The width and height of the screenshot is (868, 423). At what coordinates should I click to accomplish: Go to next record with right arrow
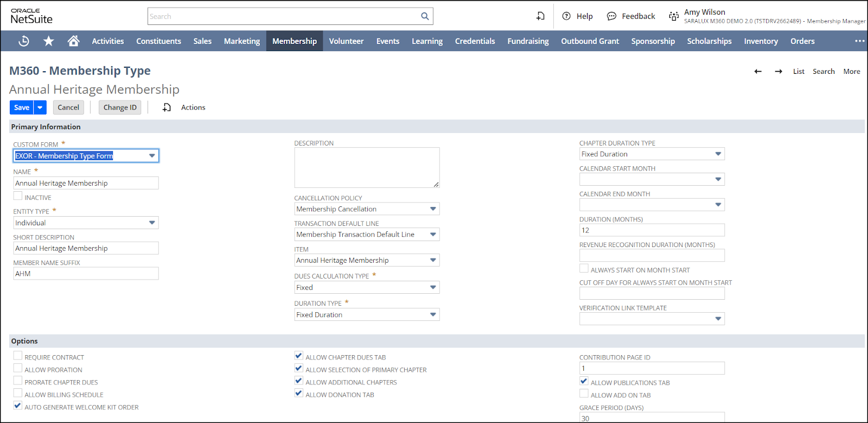(x=778, y=72)
